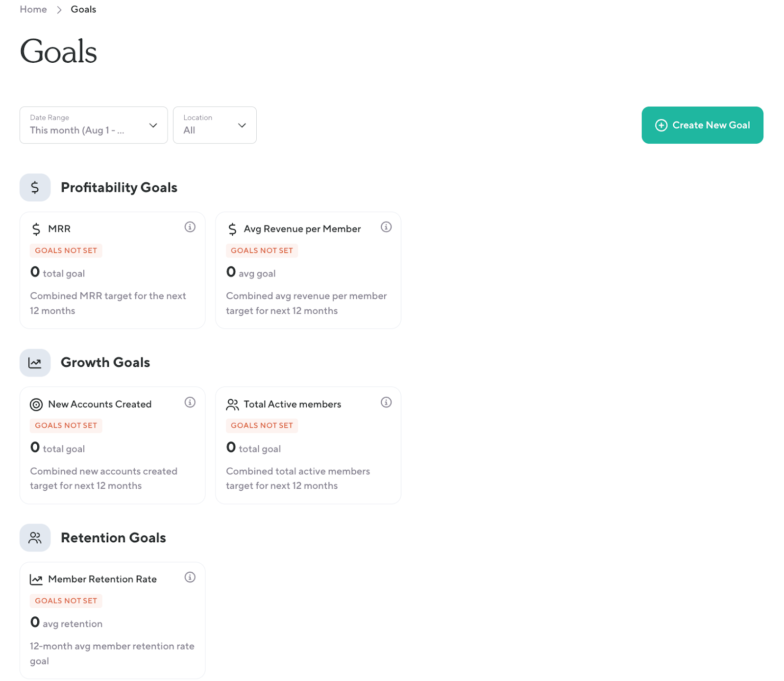Click the chart icon beside Member Retention Rate
This screenshot has width=784, height=681.
pyautogui.click(x=36, y=580)
